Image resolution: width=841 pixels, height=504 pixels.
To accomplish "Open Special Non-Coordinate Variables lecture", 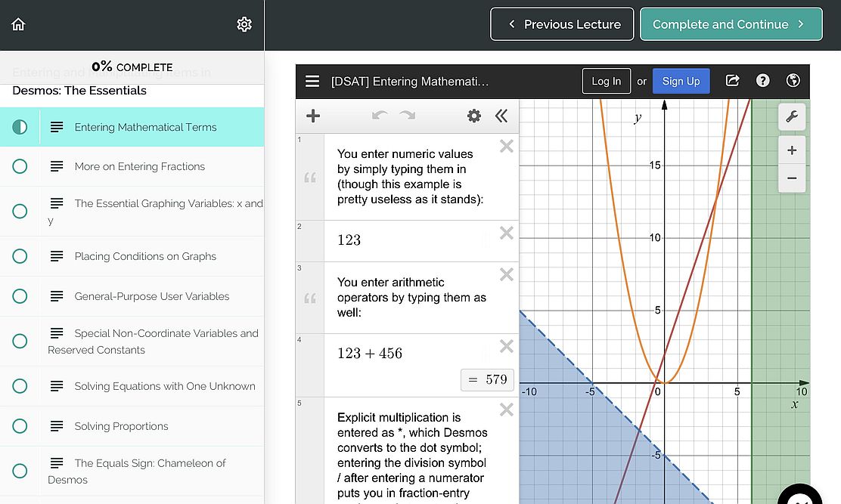I will click(132, 342).
